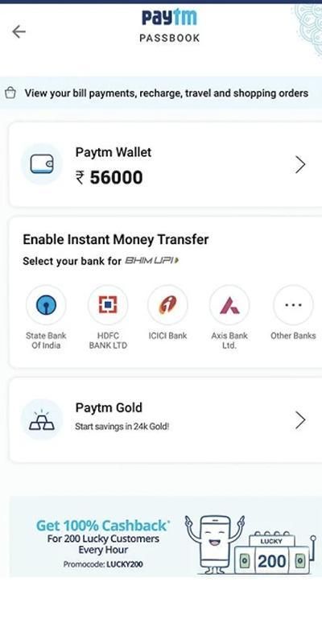
Task: Click the Enable Instant Money Transfer heading
Action: coord(116,239)
